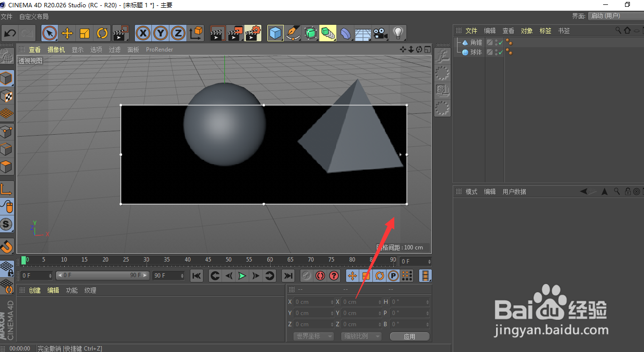
Task: Open the viewport 摄像机 menu
Action: tap(56, 50)
